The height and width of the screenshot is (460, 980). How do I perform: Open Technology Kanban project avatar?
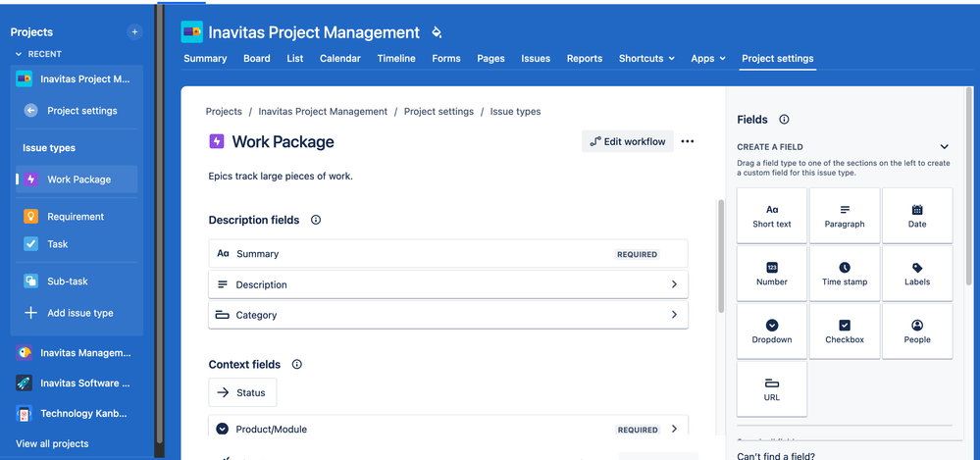(x=25, y=413)
